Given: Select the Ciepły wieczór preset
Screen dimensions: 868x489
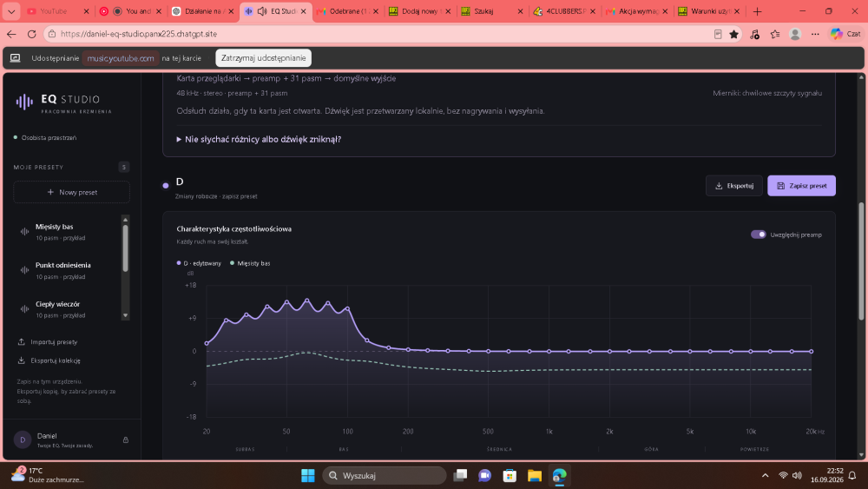Looking at the screenshot, I should pyautogui.click(x=67, y=309).
